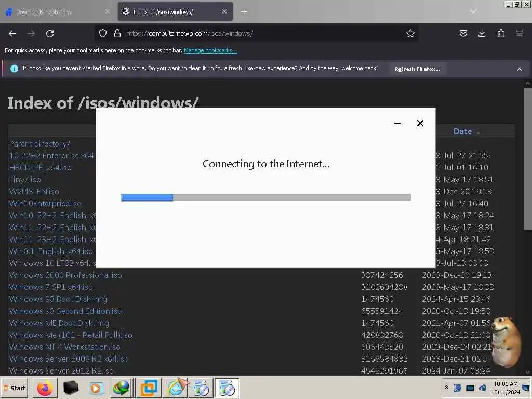This screenshot has width=532, height=399.
Task: Close the Index of /isos/windows/ tab
Action: pos(224,11)
